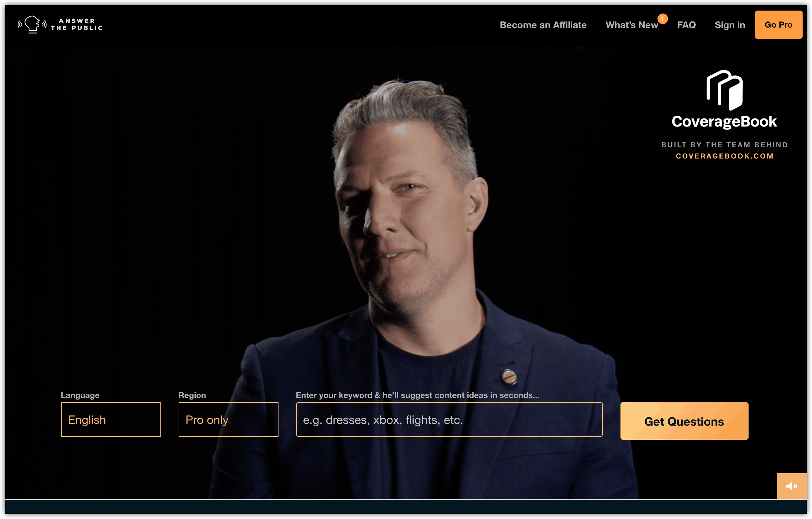Viewport: 812px width, 519px height.
Task: Open the What's New menu item
Action: click(632, 25)
